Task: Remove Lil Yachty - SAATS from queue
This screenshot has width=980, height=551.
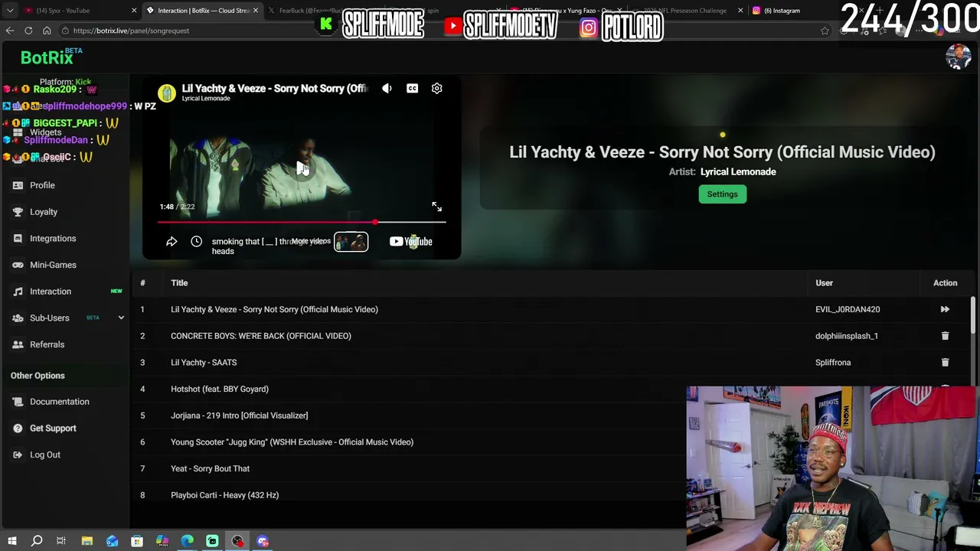Action: point(945,363)
